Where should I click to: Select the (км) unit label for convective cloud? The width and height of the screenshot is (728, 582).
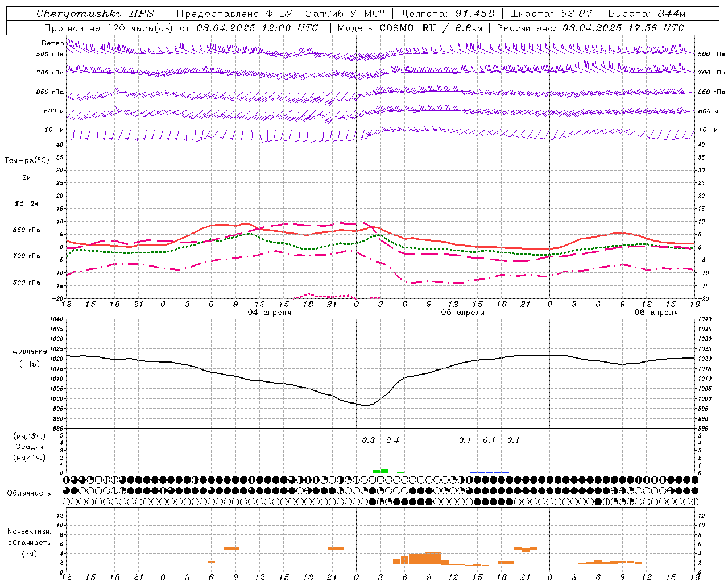pos(29,554)
